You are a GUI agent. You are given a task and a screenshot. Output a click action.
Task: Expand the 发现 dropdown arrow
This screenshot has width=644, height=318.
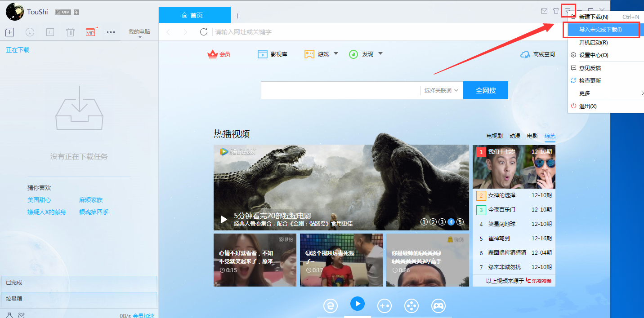pyautogui.click(x=380, y=54)
